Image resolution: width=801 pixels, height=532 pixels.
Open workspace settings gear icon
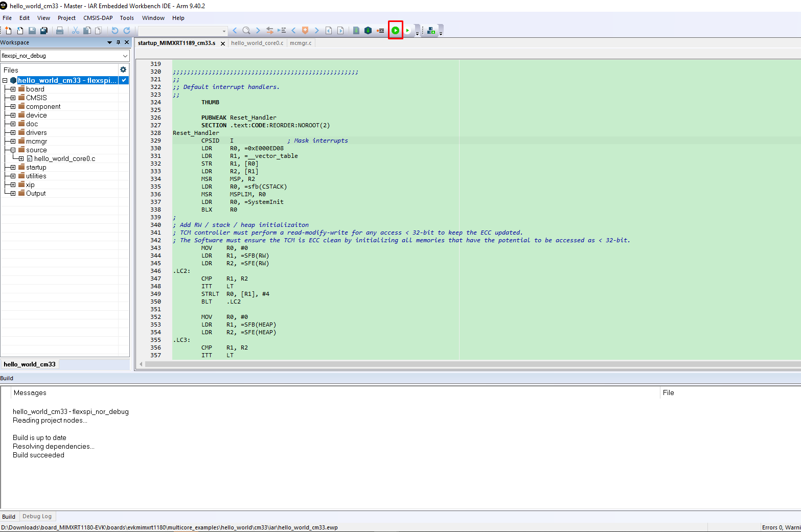click(123, 70)
